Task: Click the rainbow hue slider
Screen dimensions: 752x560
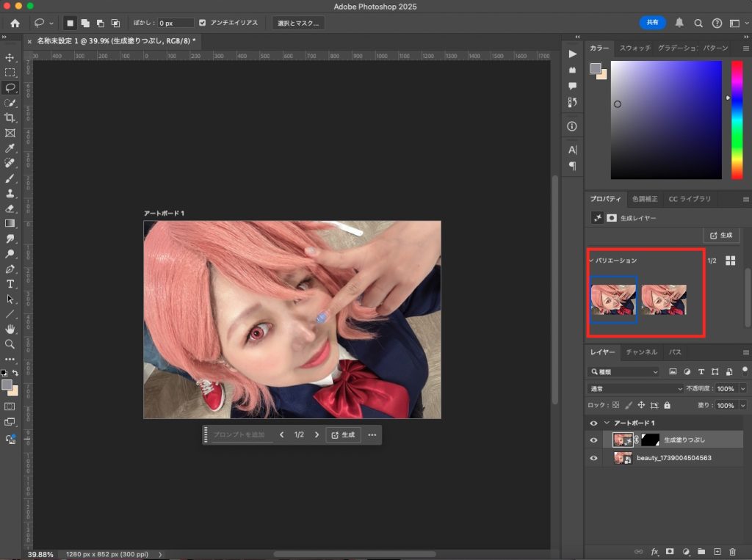Action: click(x=737, y=120)
